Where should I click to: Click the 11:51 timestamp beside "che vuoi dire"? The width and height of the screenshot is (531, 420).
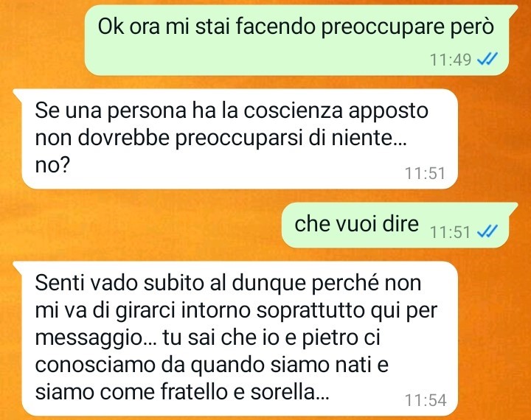pos(450,232)
